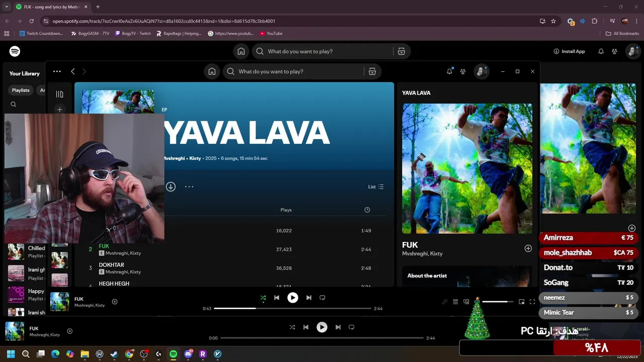Image resolution: width=644 pixels, height=362 pixels.
Task: Click the Spotify logo in web player
Action: point(15,51)
